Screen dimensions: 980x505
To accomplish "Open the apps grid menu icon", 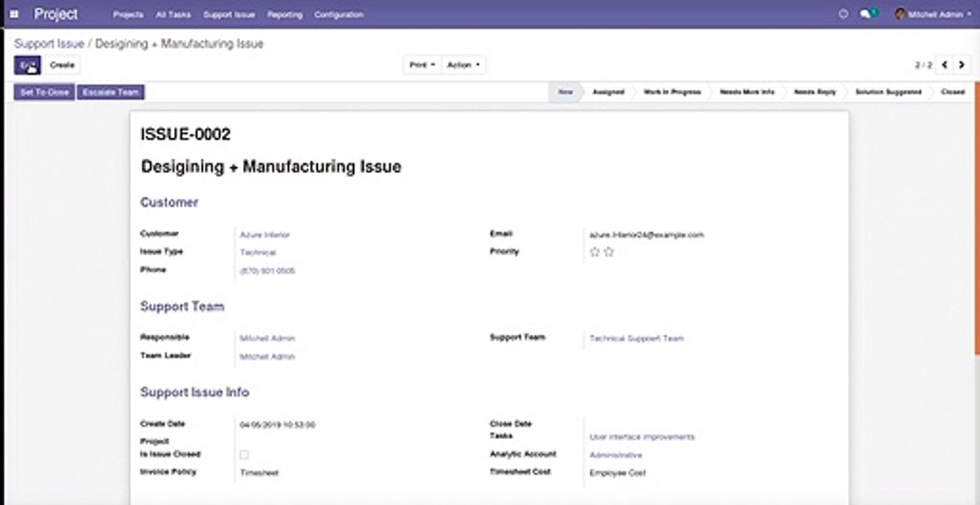I will [x=14, y=14].
